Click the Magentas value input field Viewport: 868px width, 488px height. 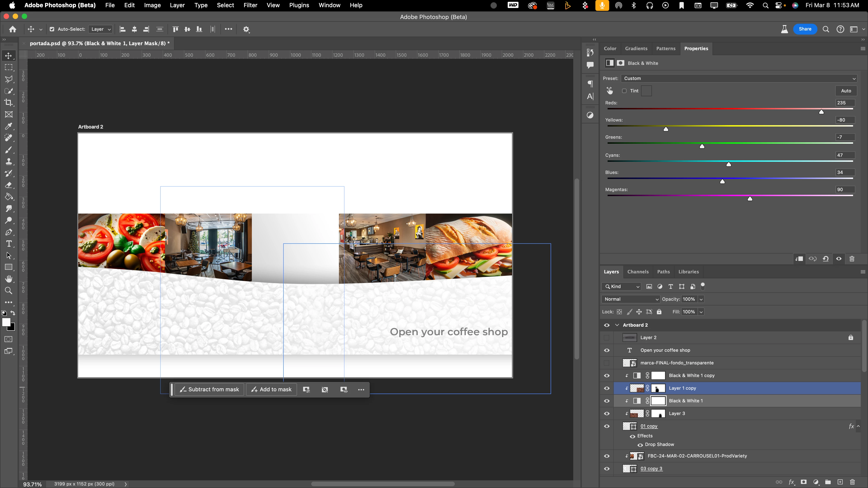pos(845,190)
